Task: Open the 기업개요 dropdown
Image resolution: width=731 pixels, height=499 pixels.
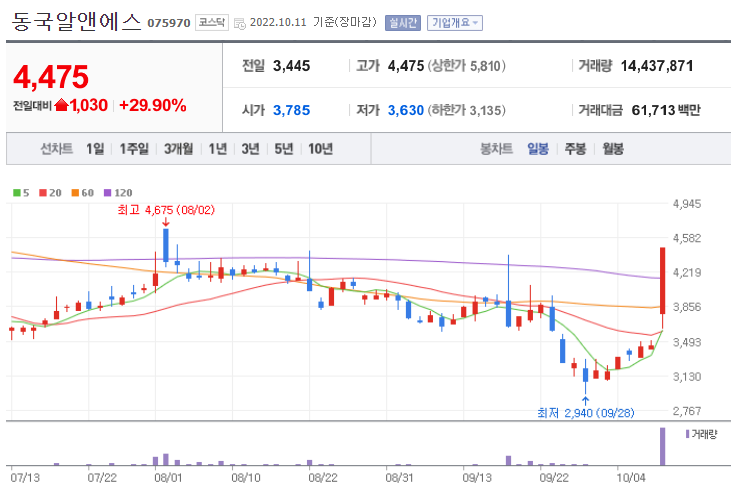Action: (455, 23)
